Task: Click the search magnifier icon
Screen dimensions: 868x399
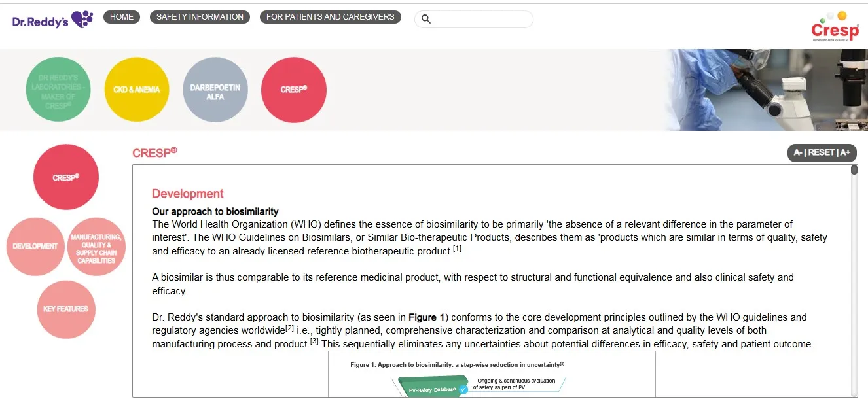Action: 425,19
